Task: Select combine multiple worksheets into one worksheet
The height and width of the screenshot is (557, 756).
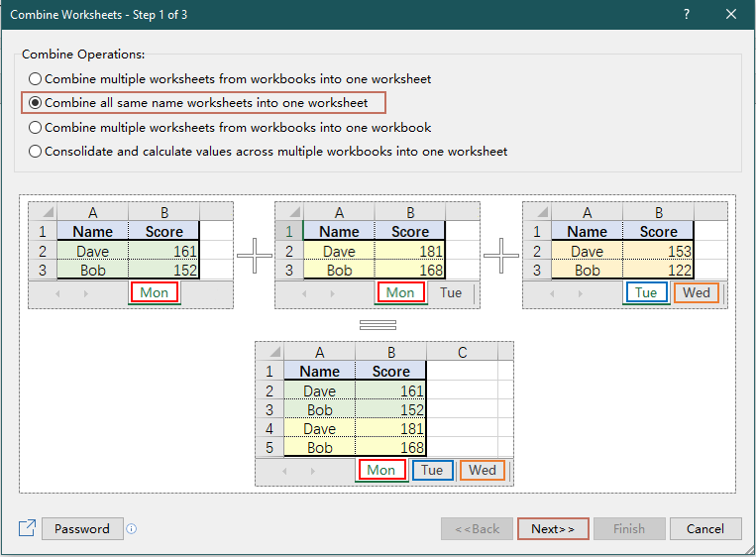Action: point(37,78)
